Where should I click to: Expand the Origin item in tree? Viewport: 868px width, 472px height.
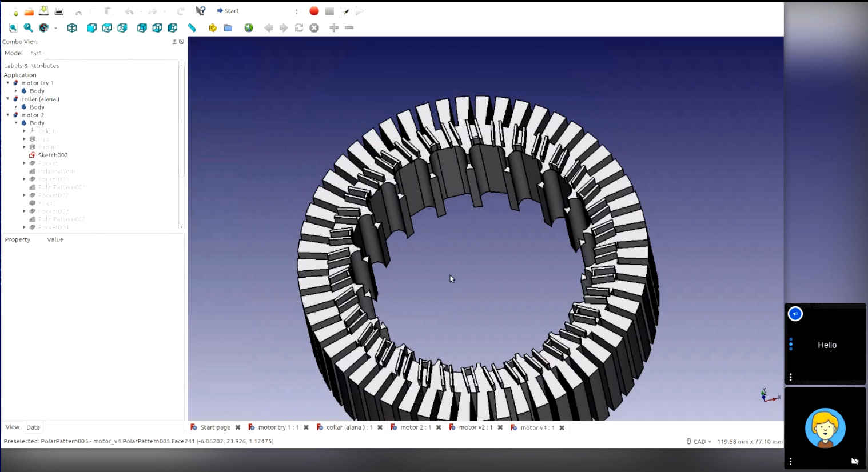pyautogui.click(x=24, y=131)
